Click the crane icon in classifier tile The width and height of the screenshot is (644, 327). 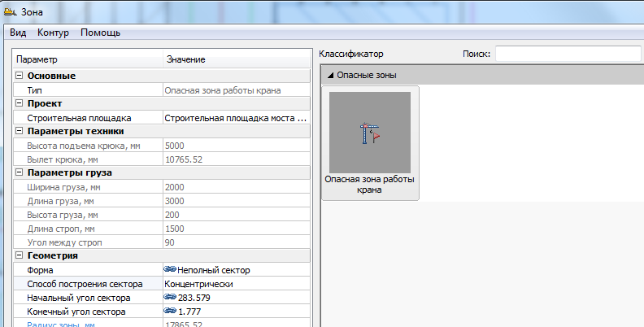pyautogui.click(x=370, y=133)
